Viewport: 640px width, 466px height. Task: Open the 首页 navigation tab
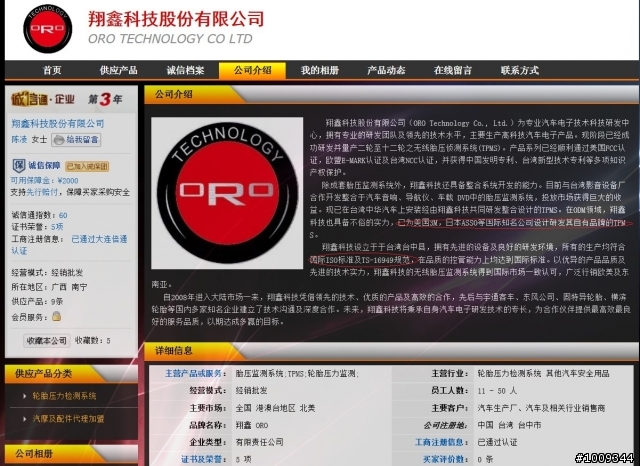coord(52,70)
